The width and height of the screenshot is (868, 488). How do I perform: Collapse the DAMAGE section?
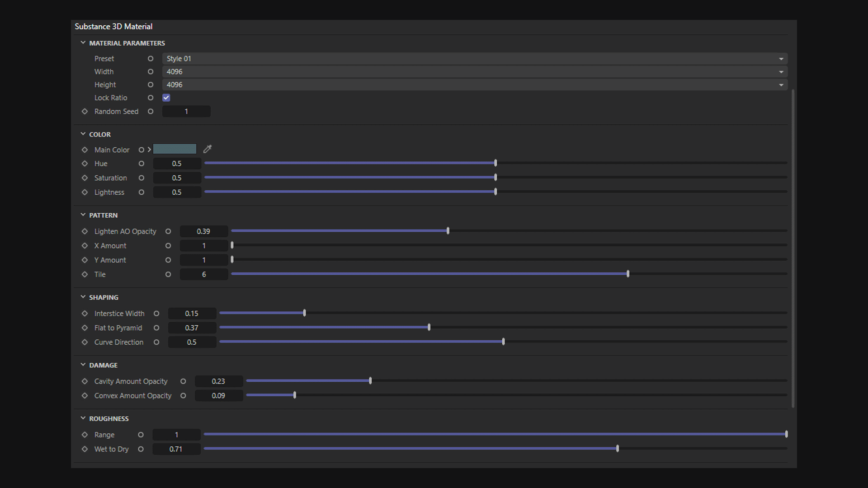[x=83, y=365]
